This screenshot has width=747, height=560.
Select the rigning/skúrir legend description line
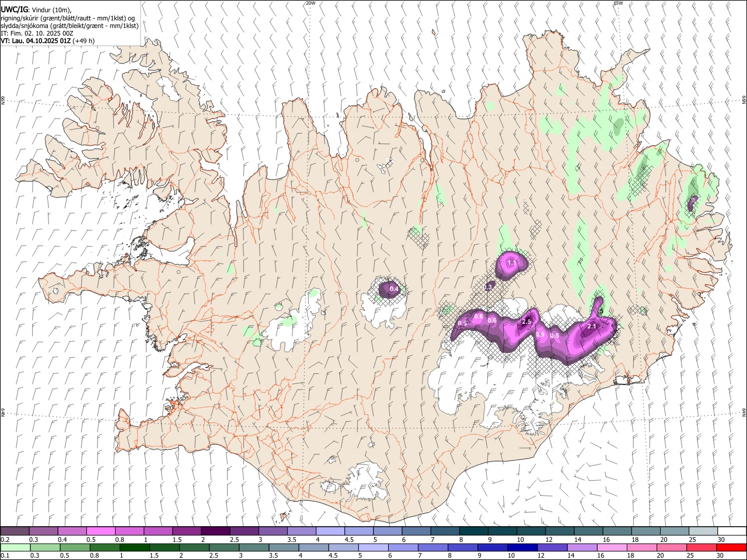point(68,18)
